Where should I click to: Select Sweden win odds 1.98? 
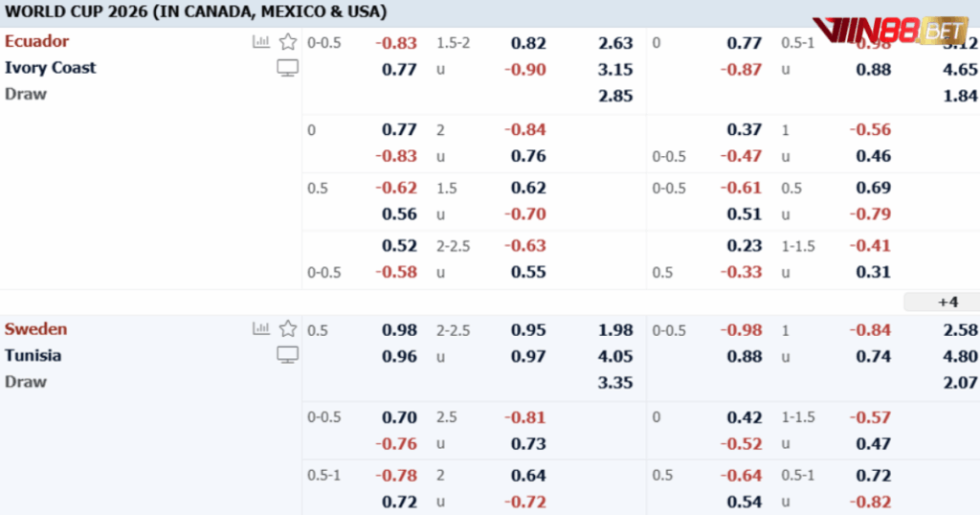pos(615,330)
